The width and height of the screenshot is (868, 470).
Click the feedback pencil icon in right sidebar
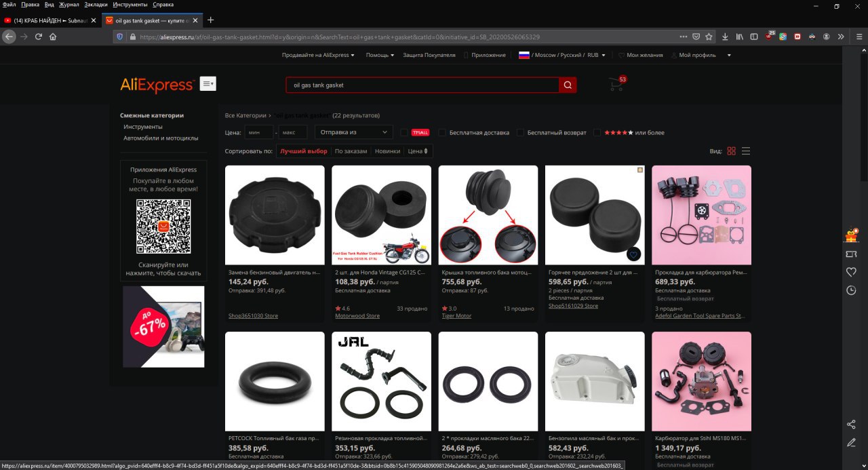851,442
